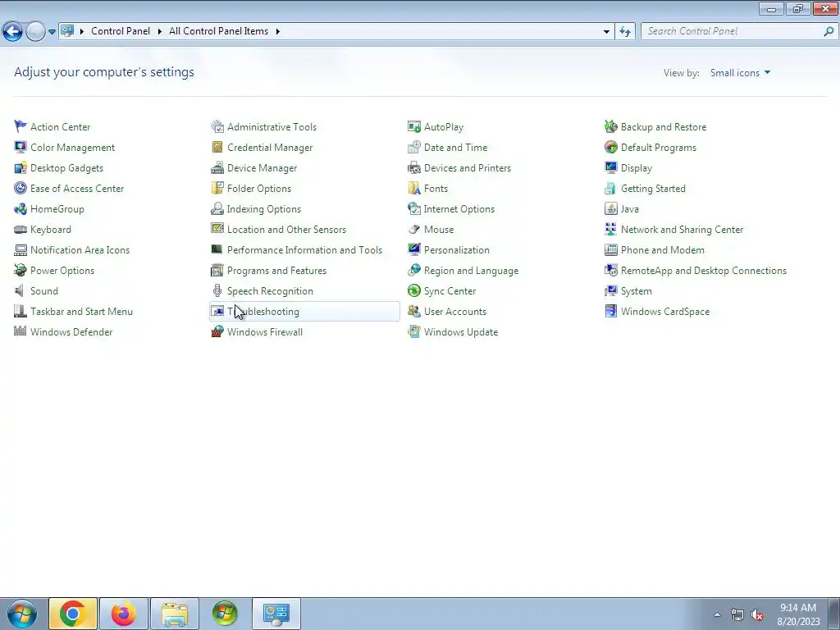The image size is (840, 630).
Task: Click the Ease of Access Center icon
Action: coord(21,188)
